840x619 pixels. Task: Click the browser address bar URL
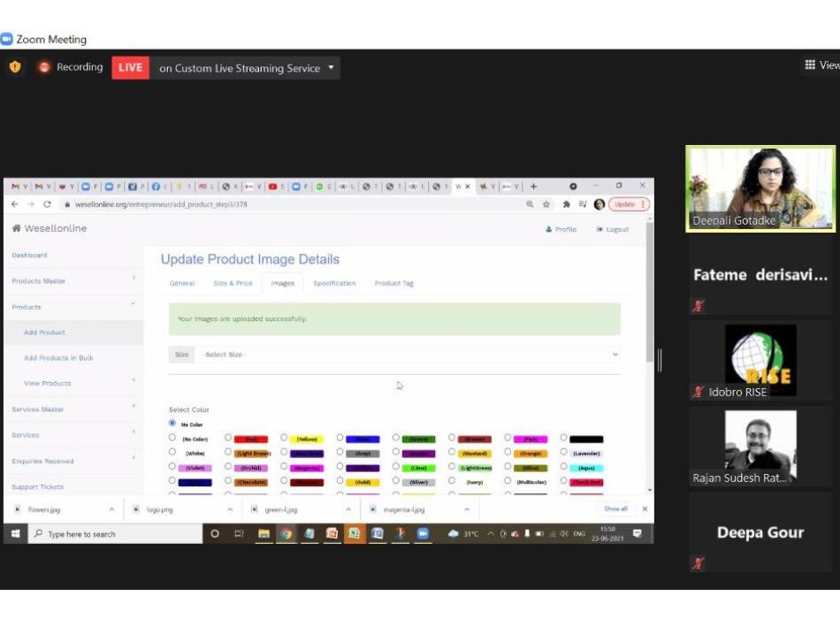point(161,204)
